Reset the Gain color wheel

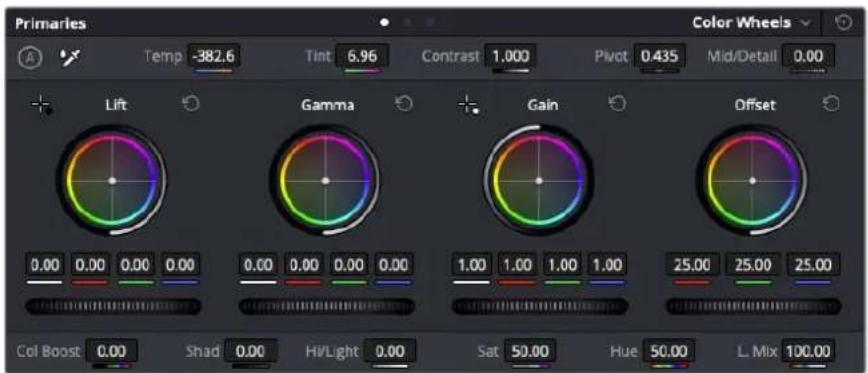(x=618, y=103)
